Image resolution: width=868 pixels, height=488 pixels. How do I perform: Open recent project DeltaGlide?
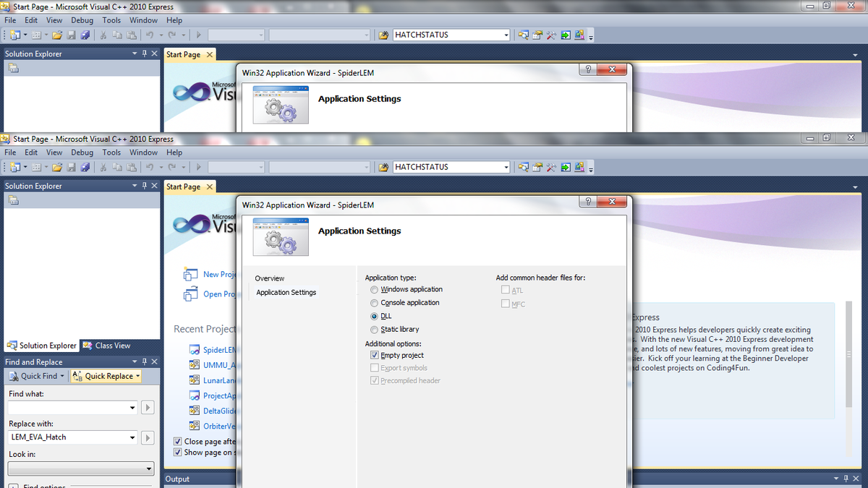click(220, 411)
